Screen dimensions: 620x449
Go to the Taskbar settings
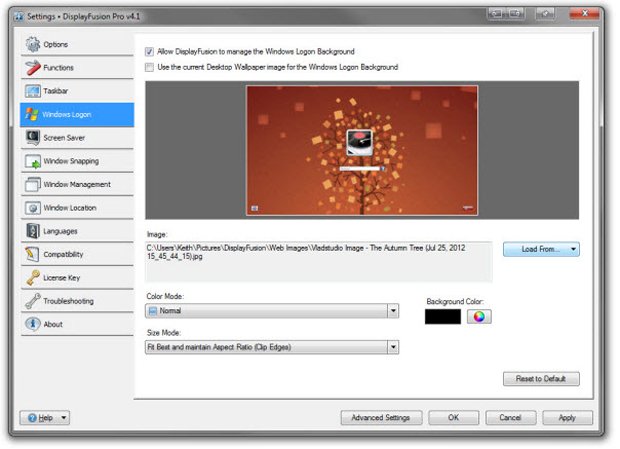[x=77, y=91]
